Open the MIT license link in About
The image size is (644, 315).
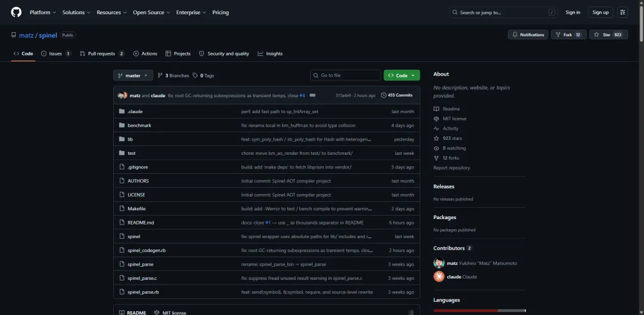(x=450, y=119)
